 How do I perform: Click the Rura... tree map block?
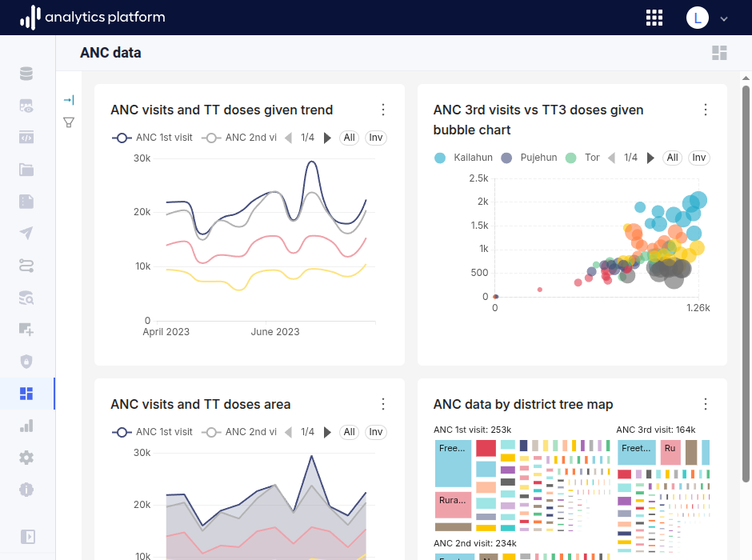[454, 505]
